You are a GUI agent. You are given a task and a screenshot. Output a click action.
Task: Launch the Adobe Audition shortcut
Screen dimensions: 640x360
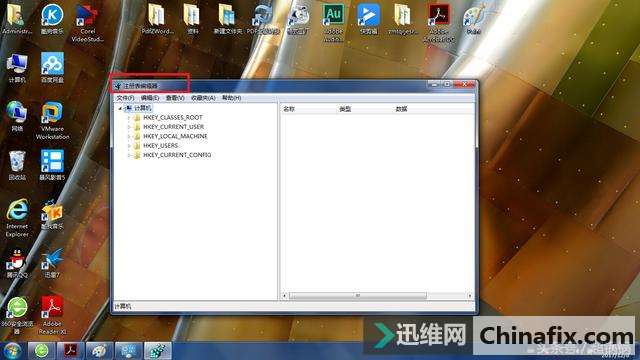click(x=333, y=23)
